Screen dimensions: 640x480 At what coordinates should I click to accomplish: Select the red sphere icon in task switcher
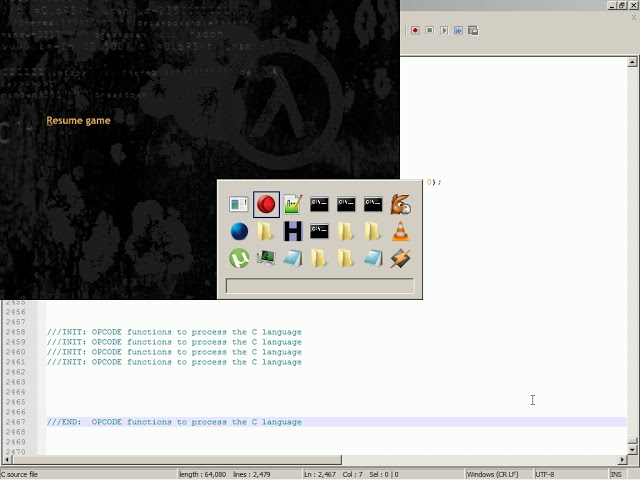pos(266,204)
